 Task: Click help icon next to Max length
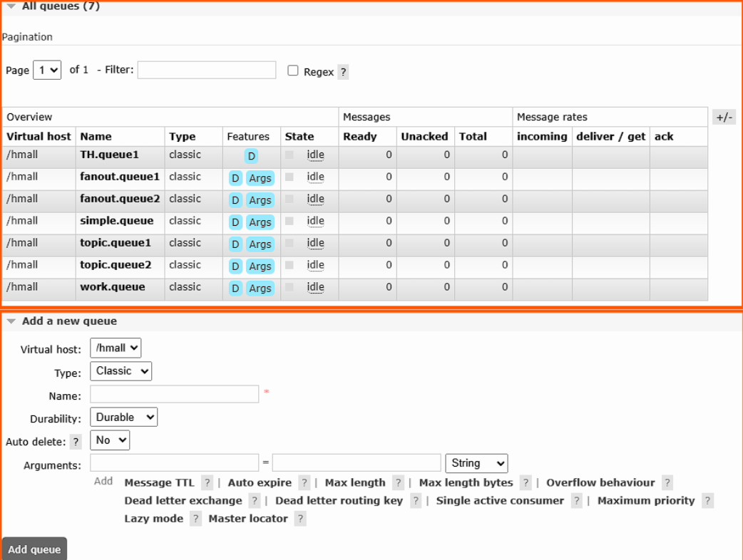click(x=399, y=483)
